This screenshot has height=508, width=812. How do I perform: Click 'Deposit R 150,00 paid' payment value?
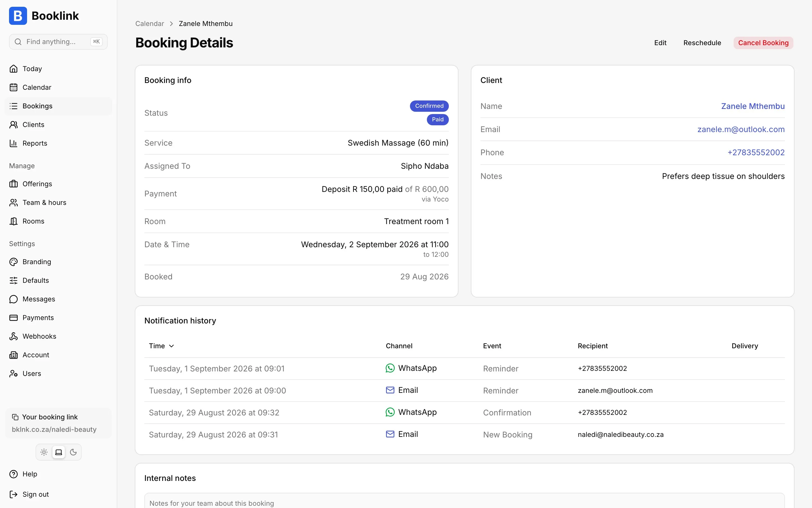point(362,189)
